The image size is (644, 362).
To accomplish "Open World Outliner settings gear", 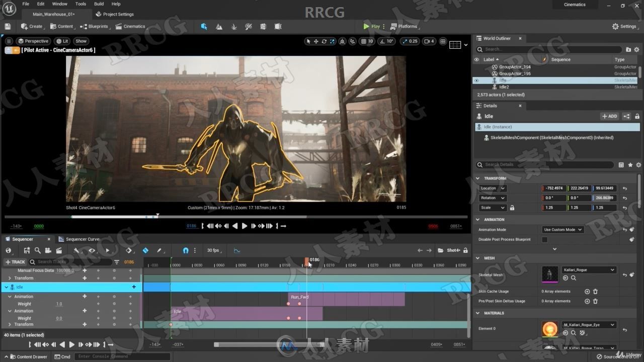I will click(637, 49).
